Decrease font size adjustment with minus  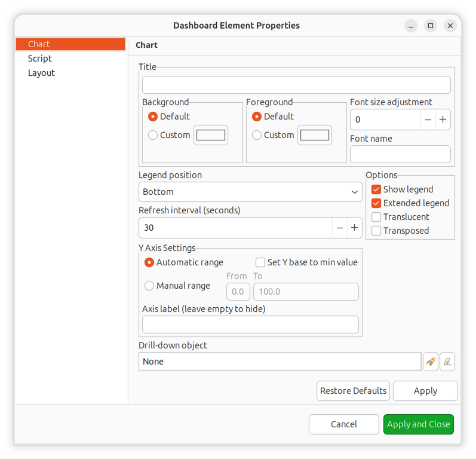click(x=428, y=120)
